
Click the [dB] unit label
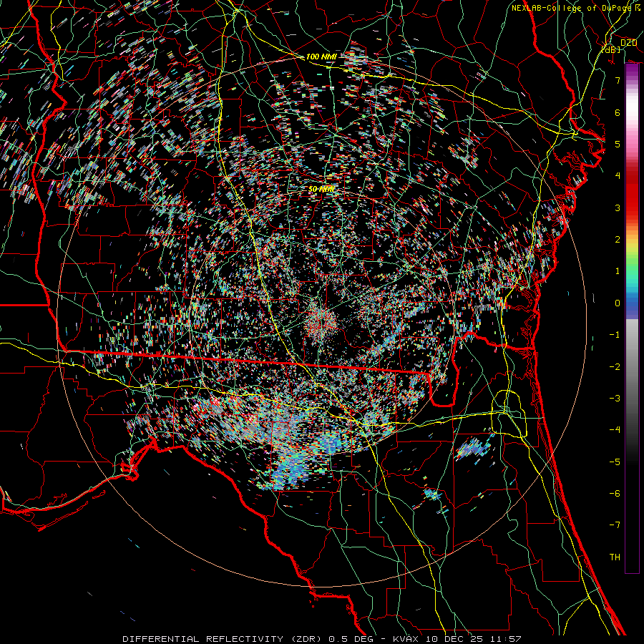click(x=611, y=49)
